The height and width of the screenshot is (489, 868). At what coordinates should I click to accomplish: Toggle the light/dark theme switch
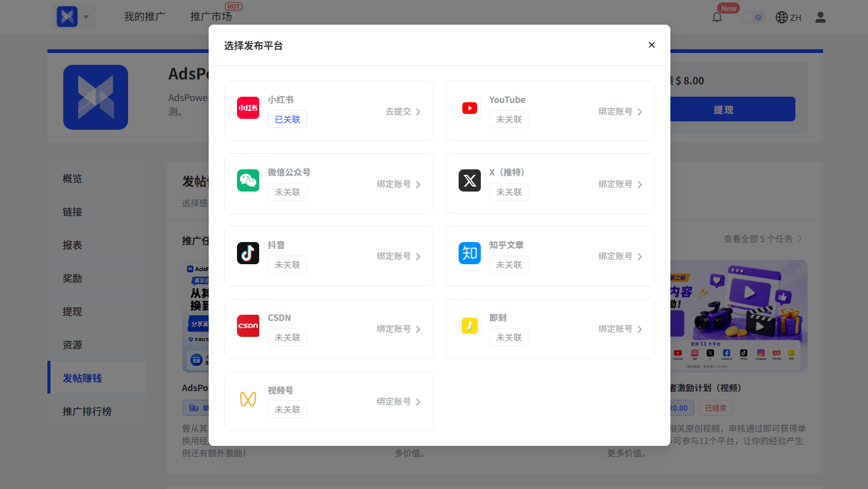(x=753, y=17)
